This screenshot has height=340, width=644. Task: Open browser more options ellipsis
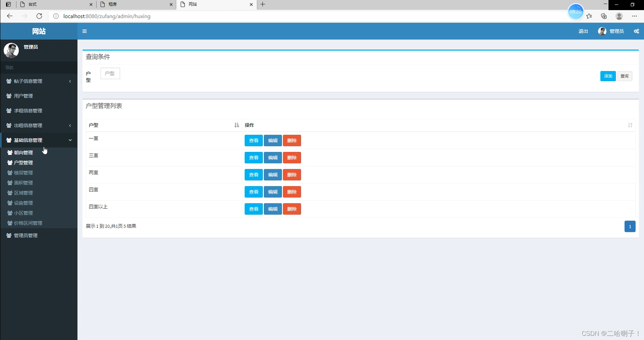click(x=635, y=16)
